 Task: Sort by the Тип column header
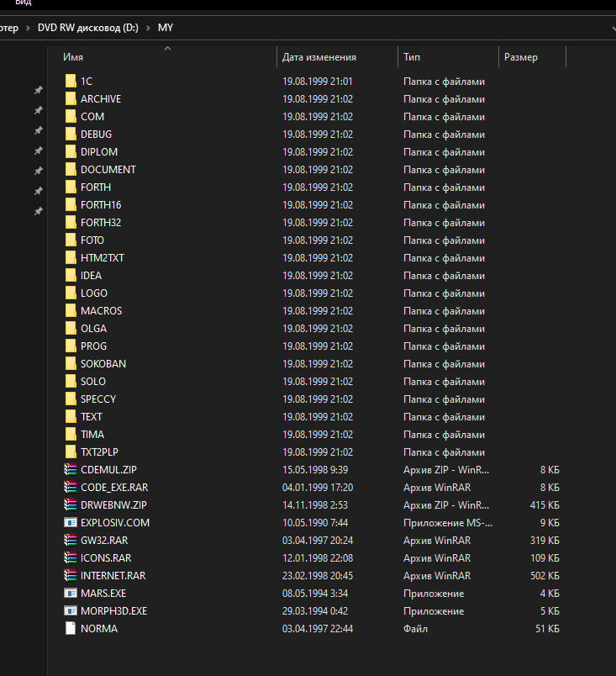[x=412, y=57]
